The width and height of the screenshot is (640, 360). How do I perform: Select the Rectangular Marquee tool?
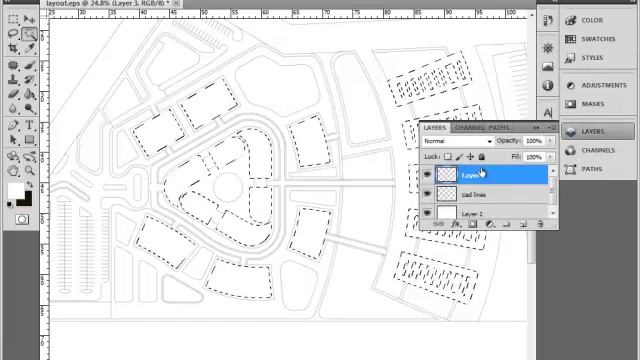click(x=13, y=19)
